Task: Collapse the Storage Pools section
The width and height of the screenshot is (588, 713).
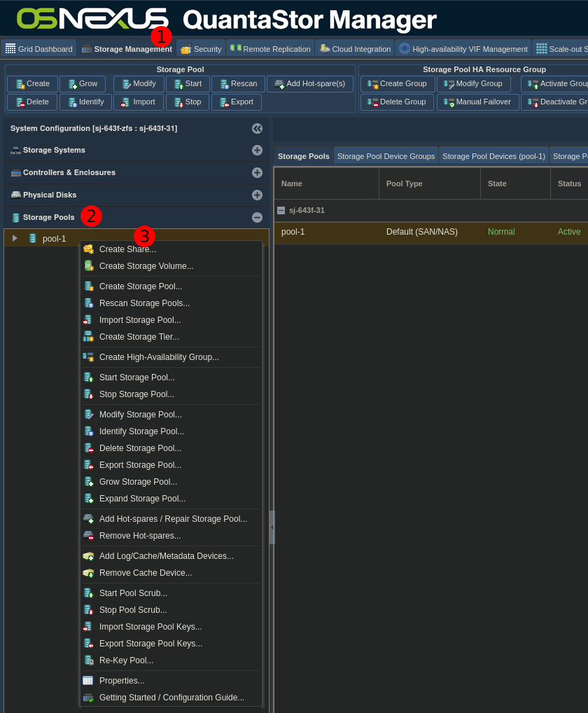Action: [257, 217]
